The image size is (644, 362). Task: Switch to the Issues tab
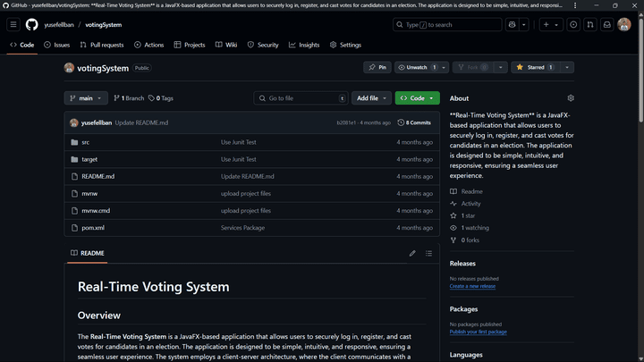click(x=57, y=45)
